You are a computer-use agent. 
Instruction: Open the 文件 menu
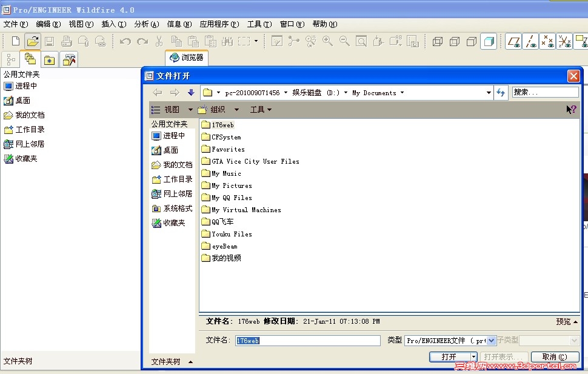pos(16,24)
